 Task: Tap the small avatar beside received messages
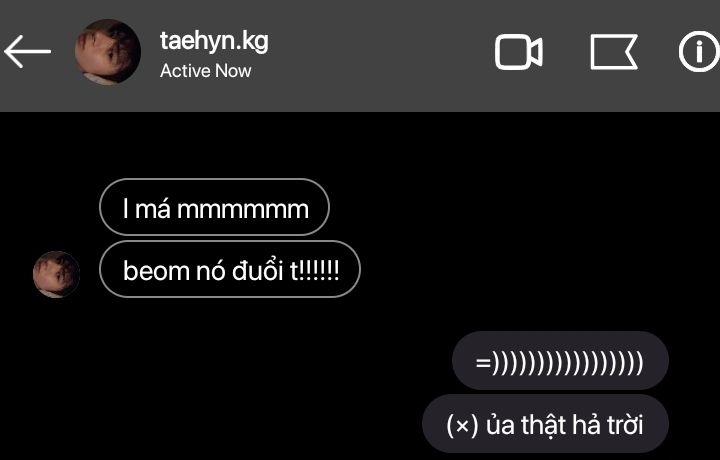click(56, 274)
